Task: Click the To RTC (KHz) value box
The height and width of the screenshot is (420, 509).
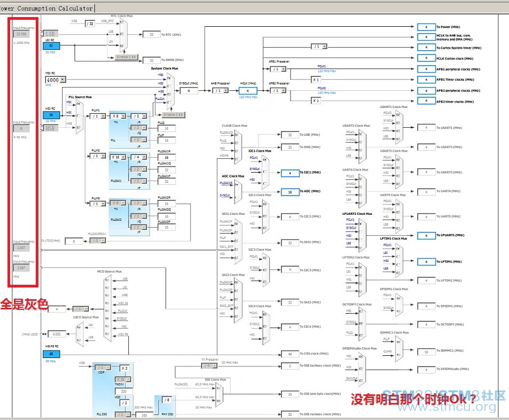Action: 151,34
